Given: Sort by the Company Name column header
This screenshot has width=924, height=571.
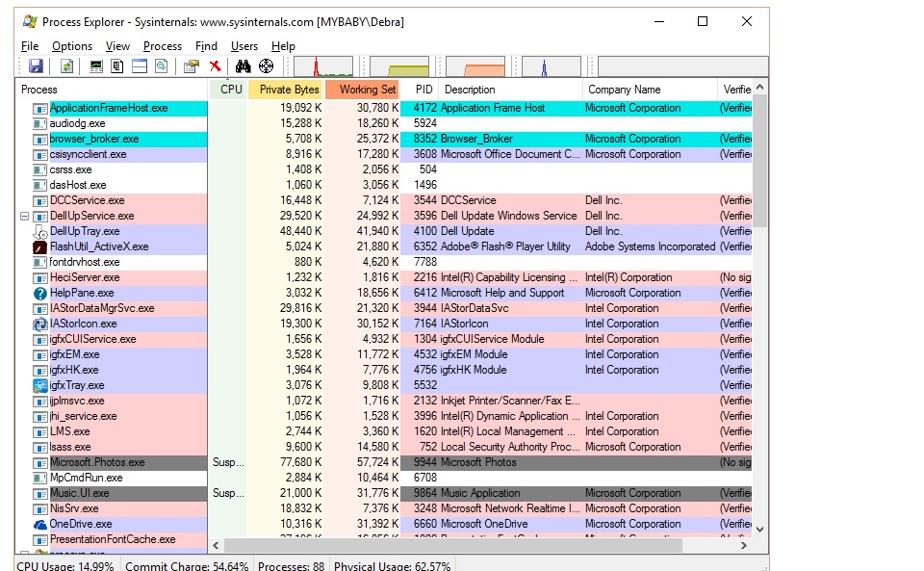Looking at the screenshot, I should point(650,90).
